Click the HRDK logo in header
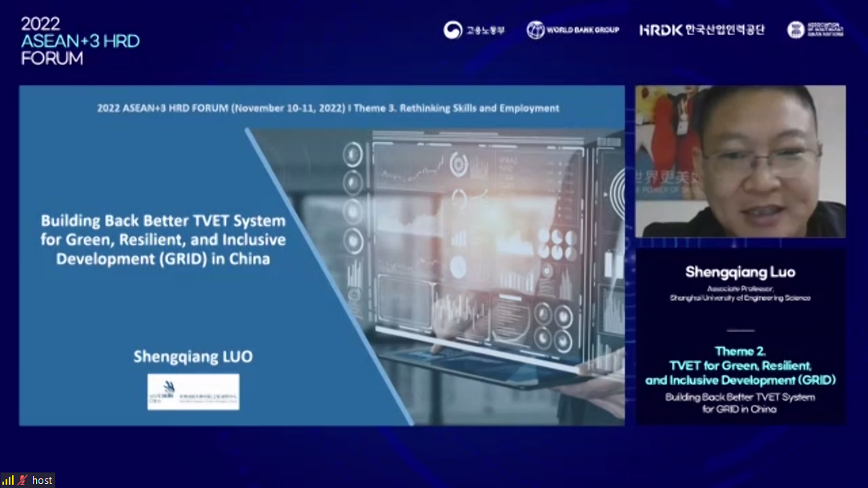The width and height of the screenshot is (868, 488). click(661, 30)
